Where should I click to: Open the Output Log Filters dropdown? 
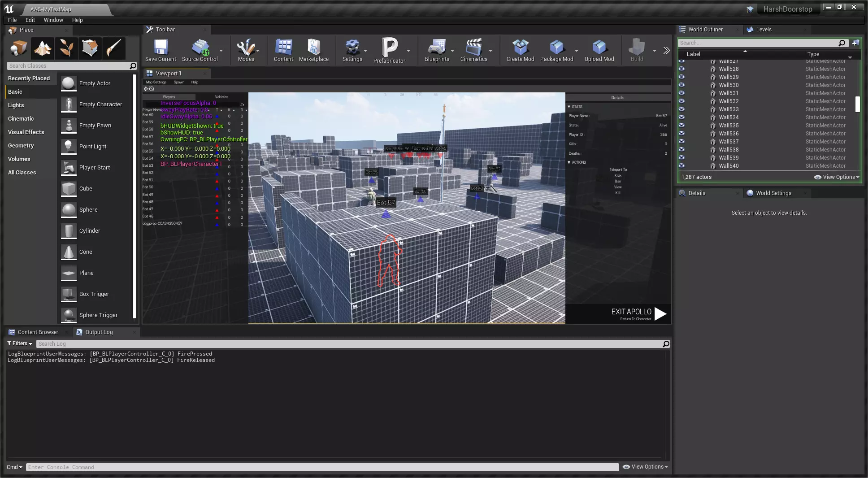(x=20, y=343)
